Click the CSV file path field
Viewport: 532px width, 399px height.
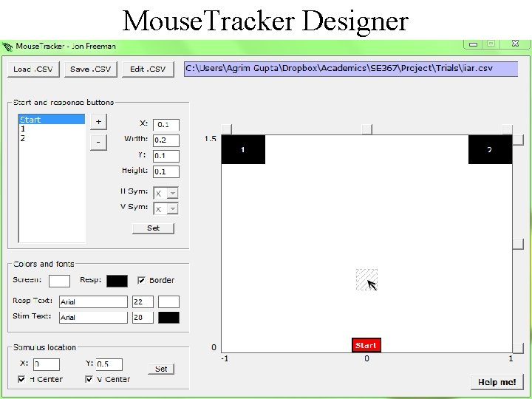point(351,69)
